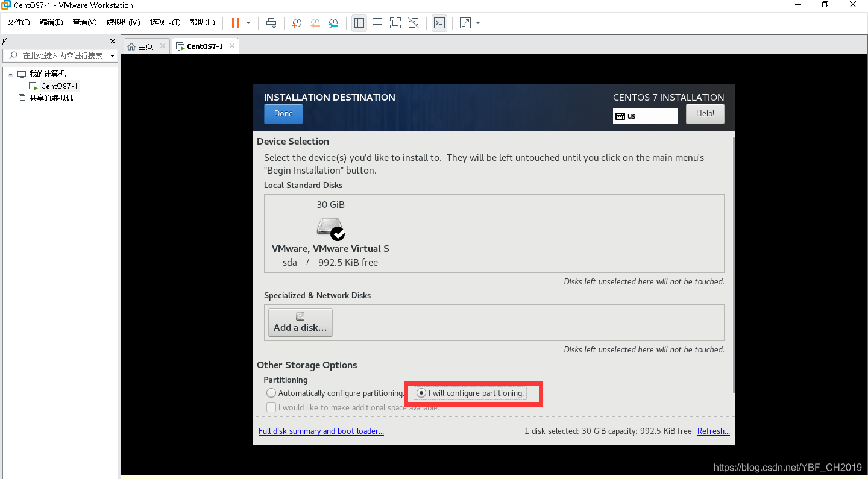Open the library search dropdown arrow
The width and height of the screenshot is (868, 479).
coord(112,56)
